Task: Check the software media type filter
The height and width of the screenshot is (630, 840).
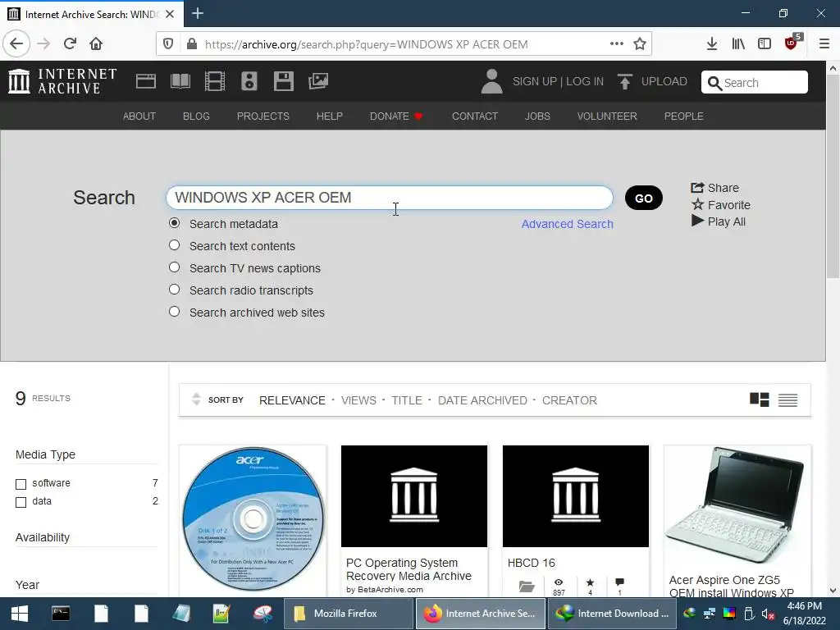Action: (x=21, y=484)
